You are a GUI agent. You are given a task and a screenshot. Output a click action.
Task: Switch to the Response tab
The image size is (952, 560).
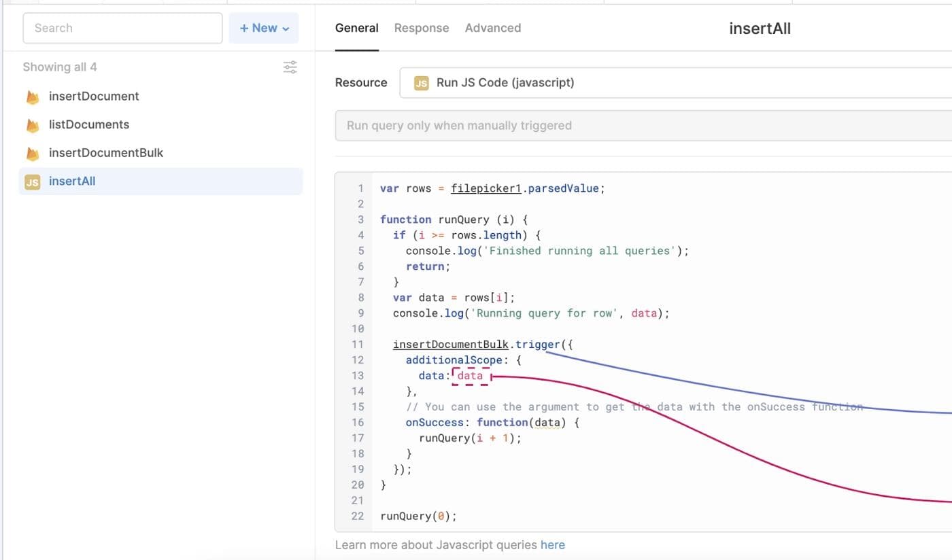click(422, 29)
